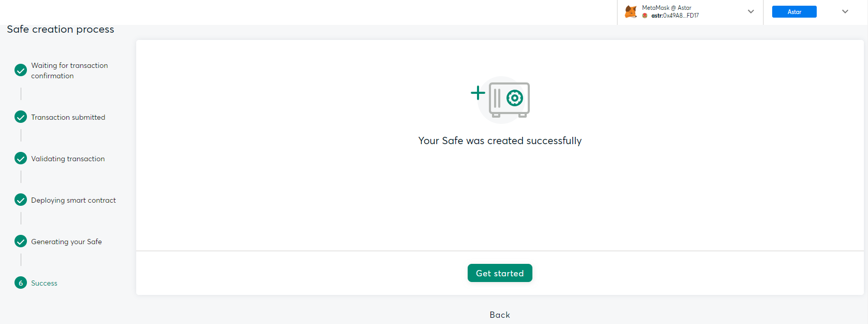Image resolution: width=868 pixels, height=324 pixels.
Task: Click Generating your Safe checkmark icon
Action: [x=21, y=241]
